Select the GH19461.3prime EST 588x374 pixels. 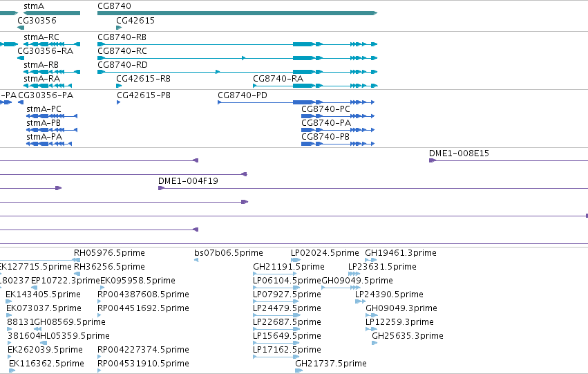point(370,260)
